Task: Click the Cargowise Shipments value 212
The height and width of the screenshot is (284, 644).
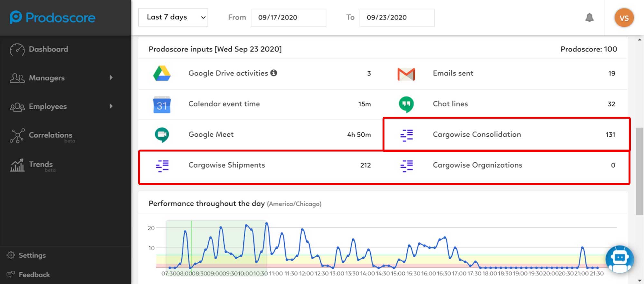Action: click(x=365, y=165)
